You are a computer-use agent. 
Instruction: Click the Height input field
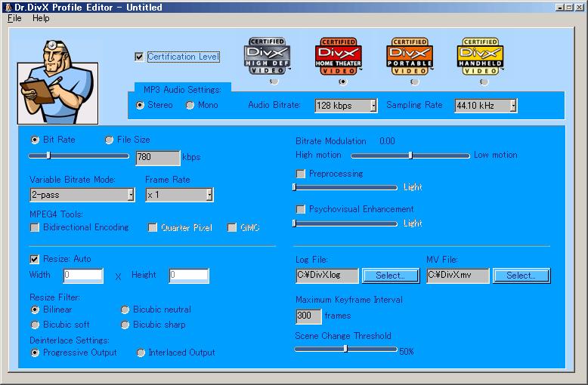pos(189,276)
